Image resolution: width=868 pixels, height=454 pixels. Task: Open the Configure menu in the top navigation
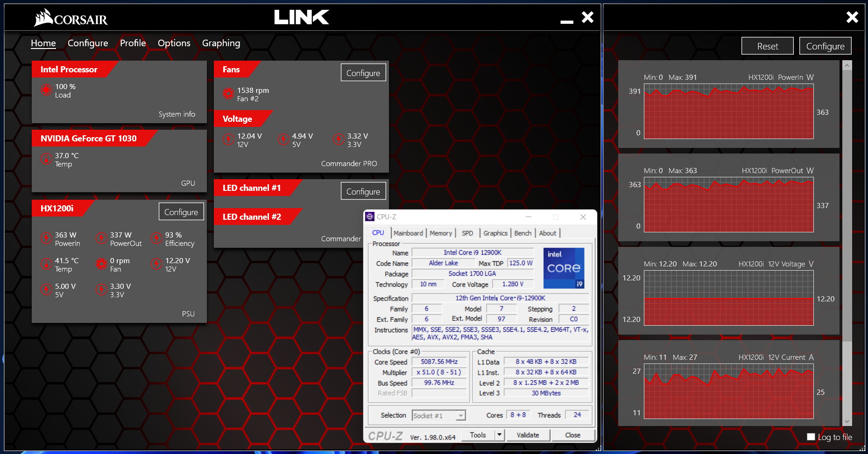pos(88,43)
